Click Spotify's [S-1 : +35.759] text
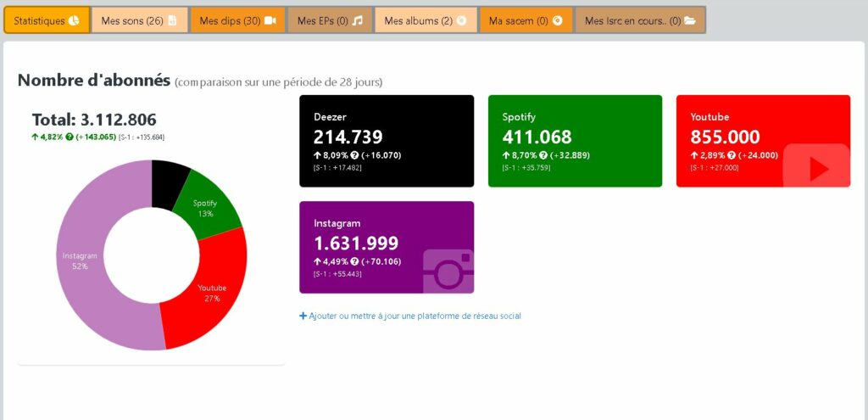The height and width of the screenshot is (420, 868). pyautogui.click(x=526, y=167)
